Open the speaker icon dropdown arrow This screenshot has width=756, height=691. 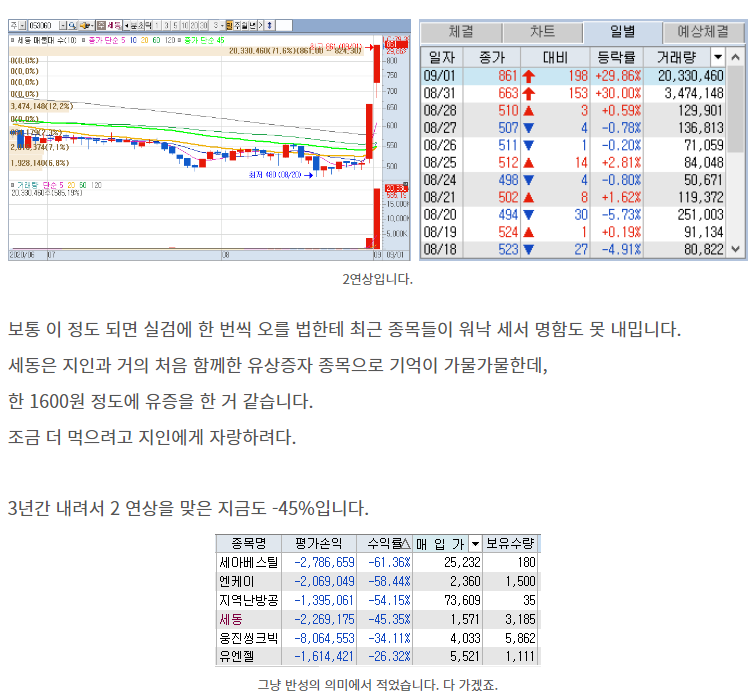93,26
